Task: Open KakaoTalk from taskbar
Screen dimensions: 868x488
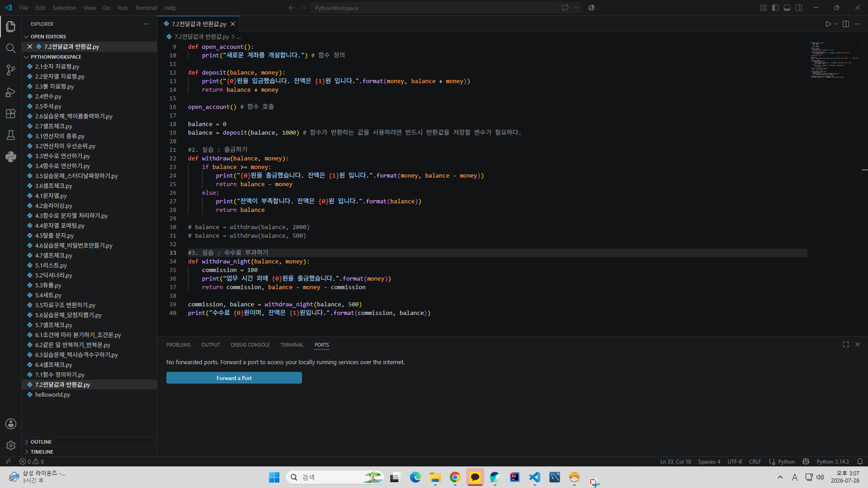Action: pyautogui.click(x=475, y=477)
